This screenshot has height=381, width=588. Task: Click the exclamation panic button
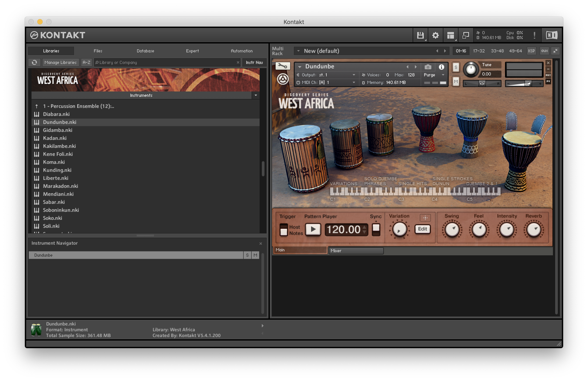tap(534, 35)
